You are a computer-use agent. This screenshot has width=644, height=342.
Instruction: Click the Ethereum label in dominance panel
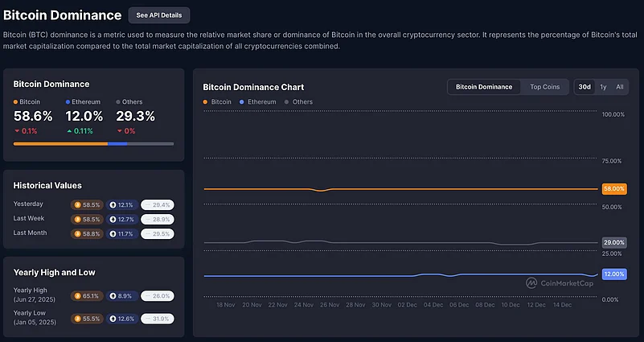(x=83, y=102)
